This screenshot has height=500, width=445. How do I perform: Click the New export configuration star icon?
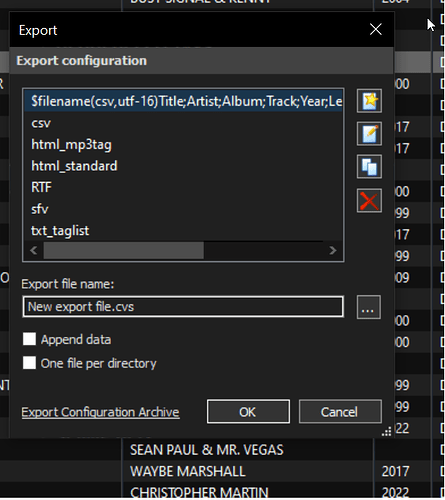(369, 101)
